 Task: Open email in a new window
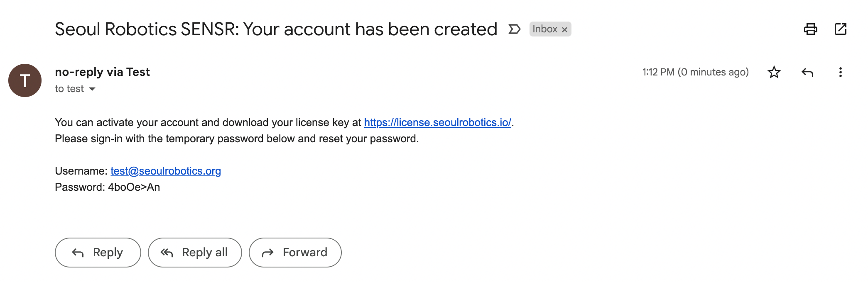(x=841, y=29)
